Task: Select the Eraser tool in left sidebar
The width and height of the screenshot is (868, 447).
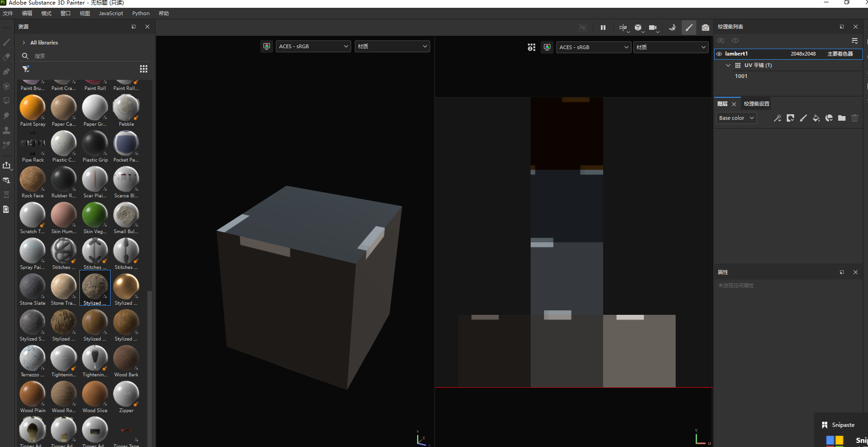Action: point(6,57)
